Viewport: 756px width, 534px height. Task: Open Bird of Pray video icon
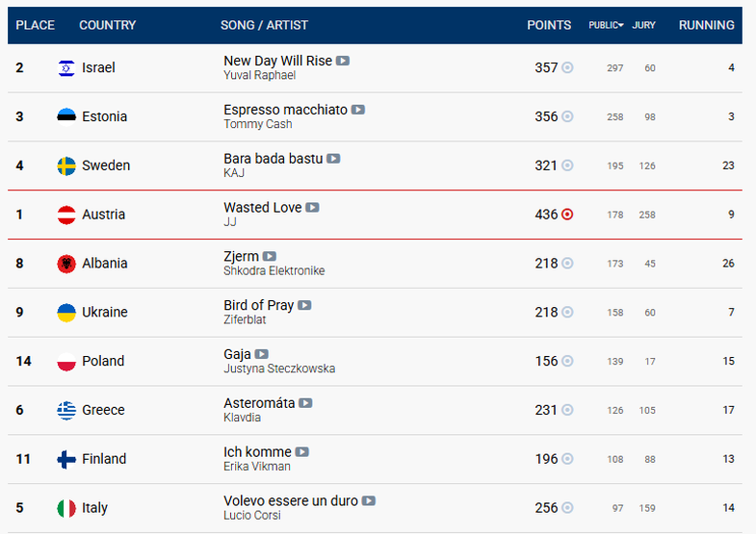pyautogui.click(x=304, y=305)
